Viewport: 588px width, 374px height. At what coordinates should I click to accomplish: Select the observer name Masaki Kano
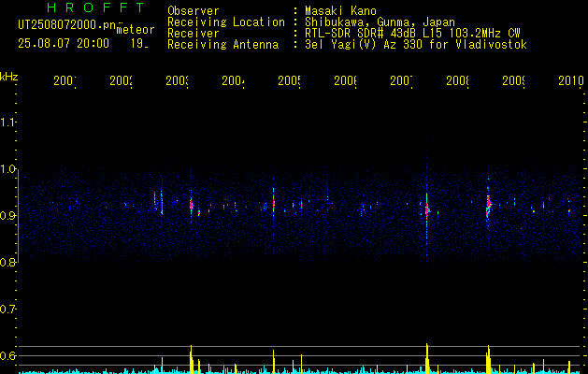(340, 10)
